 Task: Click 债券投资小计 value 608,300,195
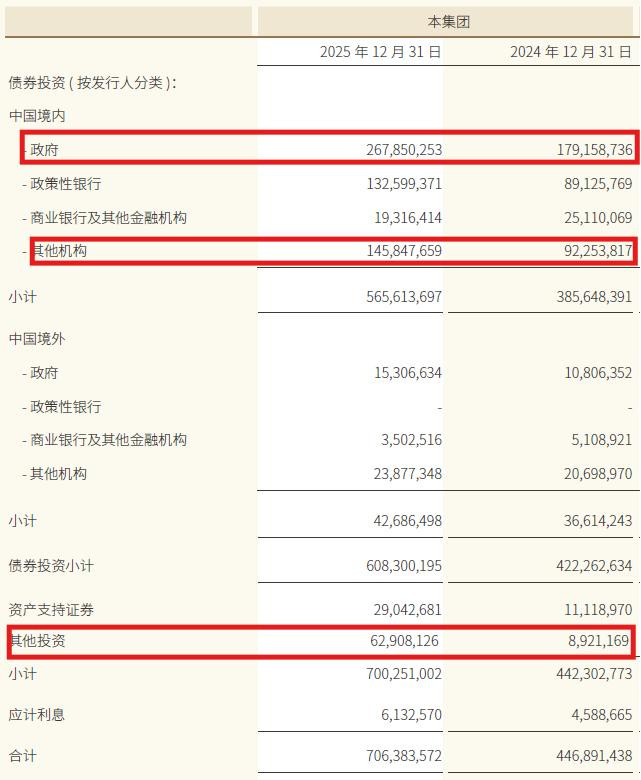tap(404, 566)
